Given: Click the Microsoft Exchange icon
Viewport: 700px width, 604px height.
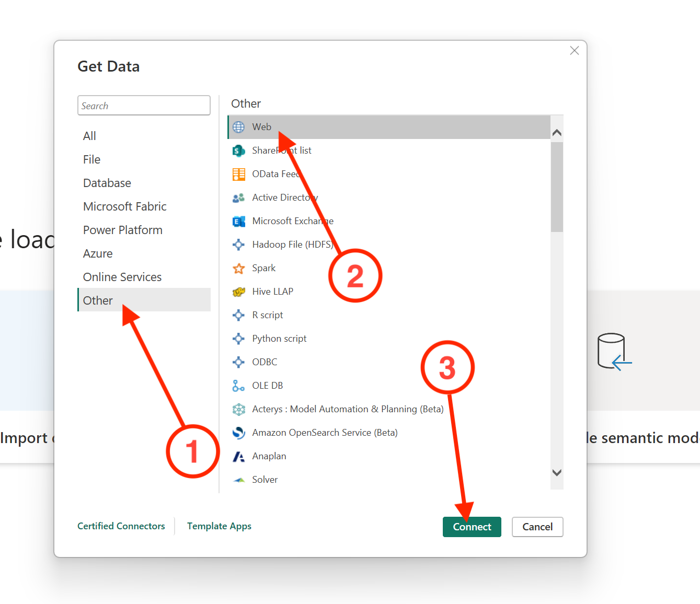Looking at the screenshot, I should click(238, 221).
